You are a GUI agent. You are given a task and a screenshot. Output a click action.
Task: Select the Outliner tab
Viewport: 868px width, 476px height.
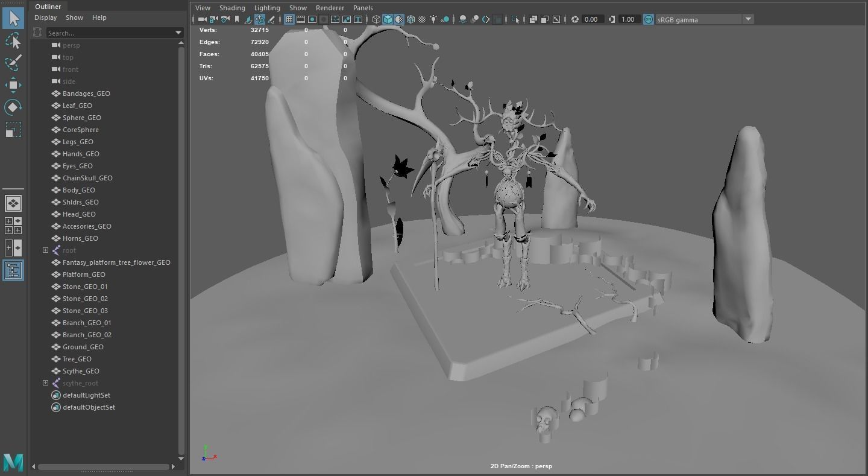tap(48, 7)
